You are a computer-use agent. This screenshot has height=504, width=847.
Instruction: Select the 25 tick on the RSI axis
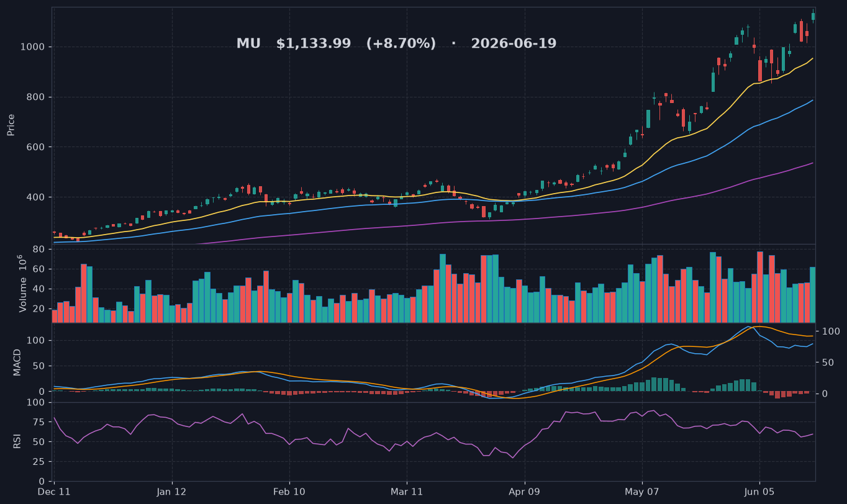pos(38,462)
